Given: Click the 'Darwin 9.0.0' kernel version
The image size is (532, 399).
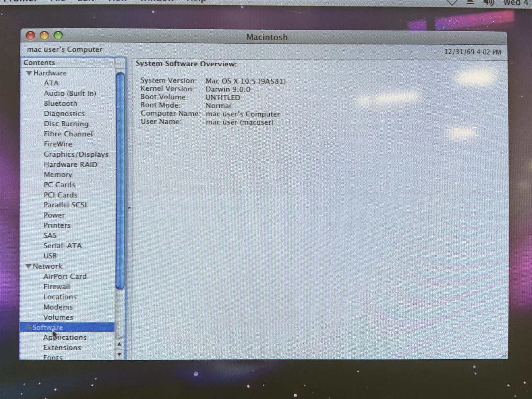Looking at the screenshot, I should point(228,89).
